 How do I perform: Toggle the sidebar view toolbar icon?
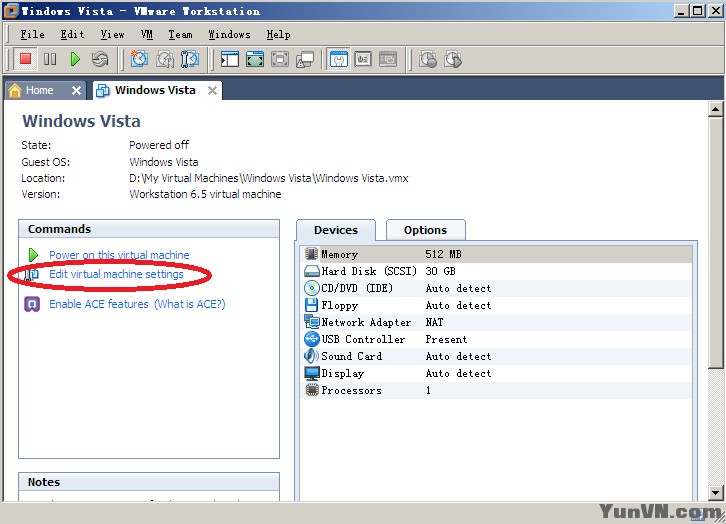pos(230,59)
